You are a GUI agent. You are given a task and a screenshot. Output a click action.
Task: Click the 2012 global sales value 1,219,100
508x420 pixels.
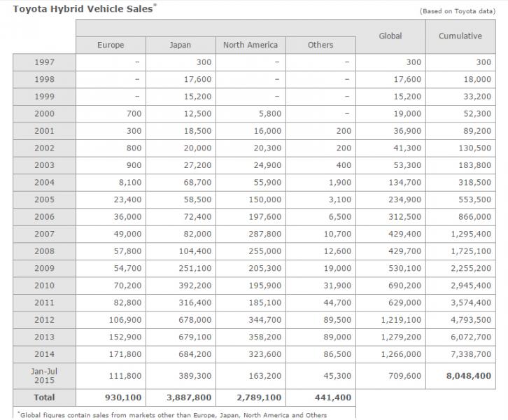[x=402, y=320]
